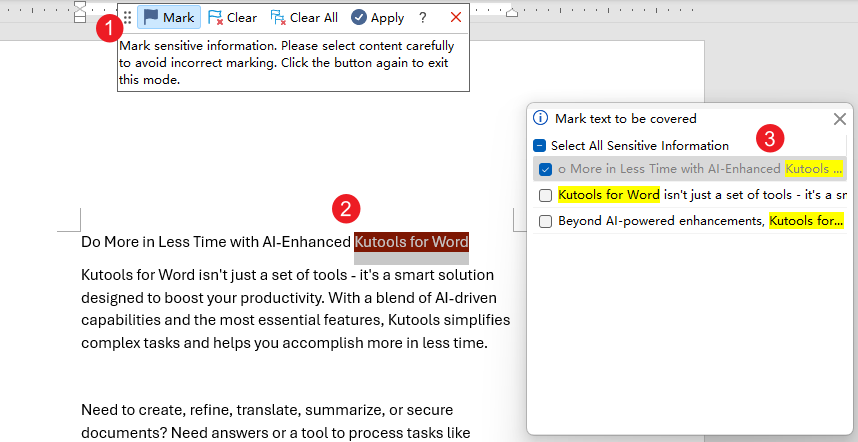Viewport: 858px width, 442px height.
Task: Click the 'Beyond AI-powered enhancements' list row text
Action: coord(700,221)
